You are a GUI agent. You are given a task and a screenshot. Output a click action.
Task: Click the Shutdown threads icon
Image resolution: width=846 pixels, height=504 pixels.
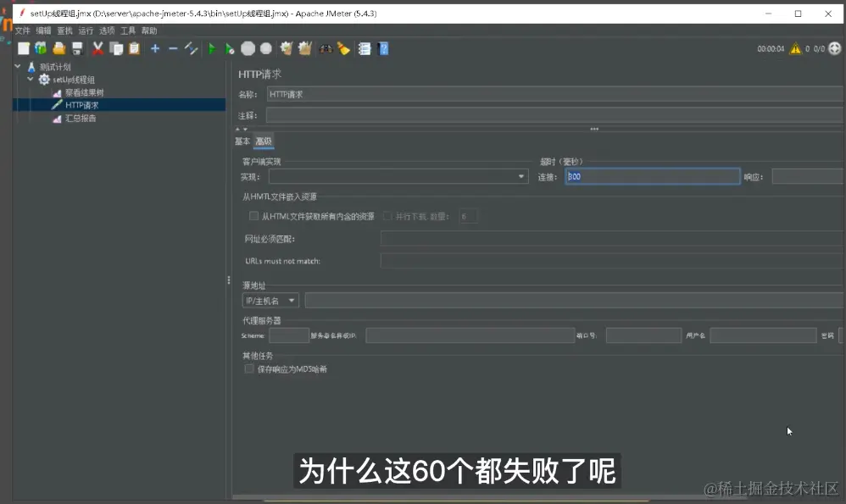click(x=266, y=48)
